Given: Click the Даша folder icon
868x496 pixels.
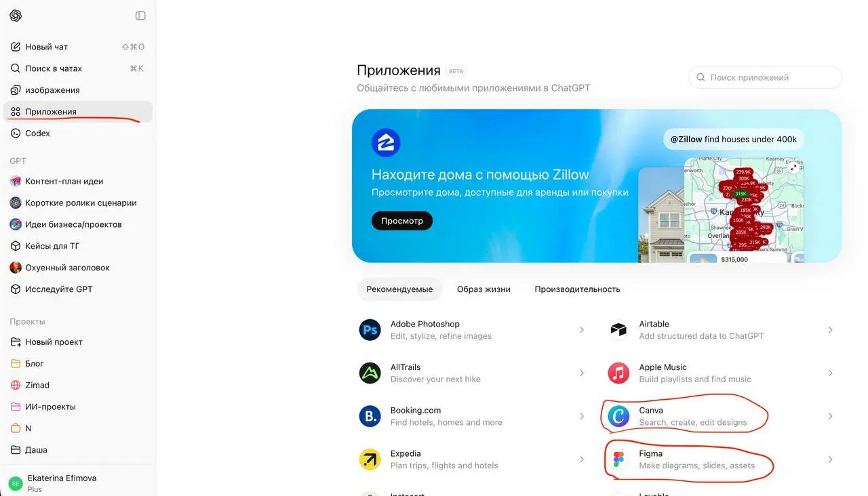Looking at the screenshot, I should [16, 450].
